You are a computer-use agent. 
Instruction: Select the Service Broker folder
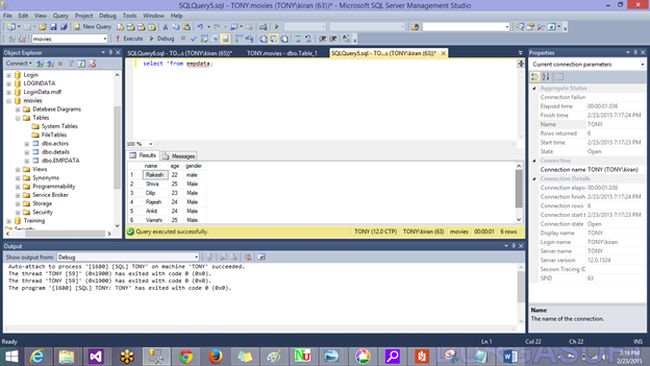coord(50,195)
